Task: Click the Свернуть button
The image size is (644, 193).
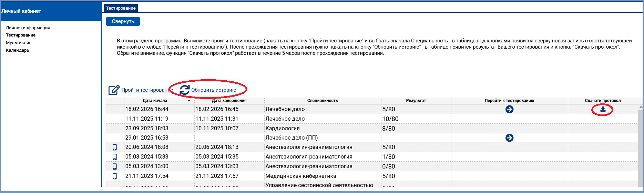Action: tap(123, 21)
